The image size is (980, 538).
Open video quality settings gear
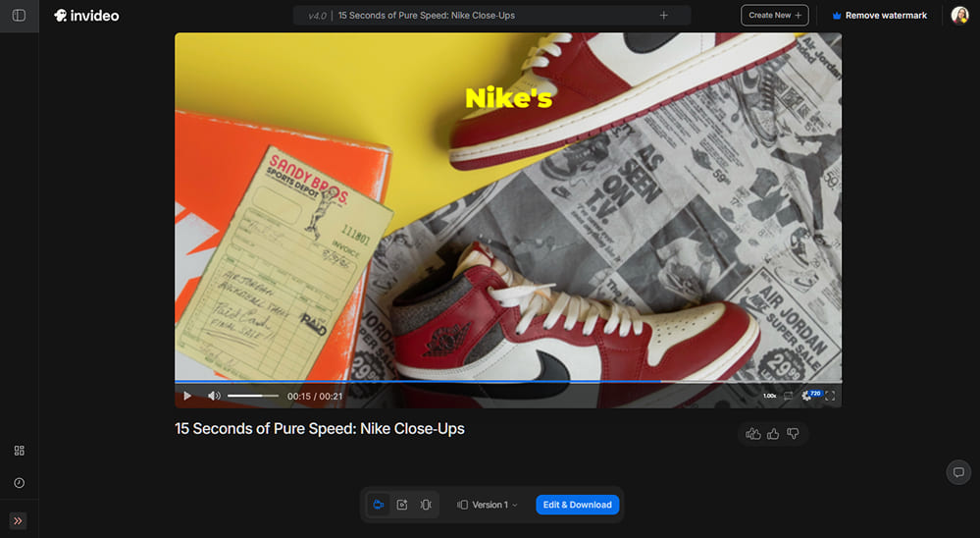tap(808, 396)
